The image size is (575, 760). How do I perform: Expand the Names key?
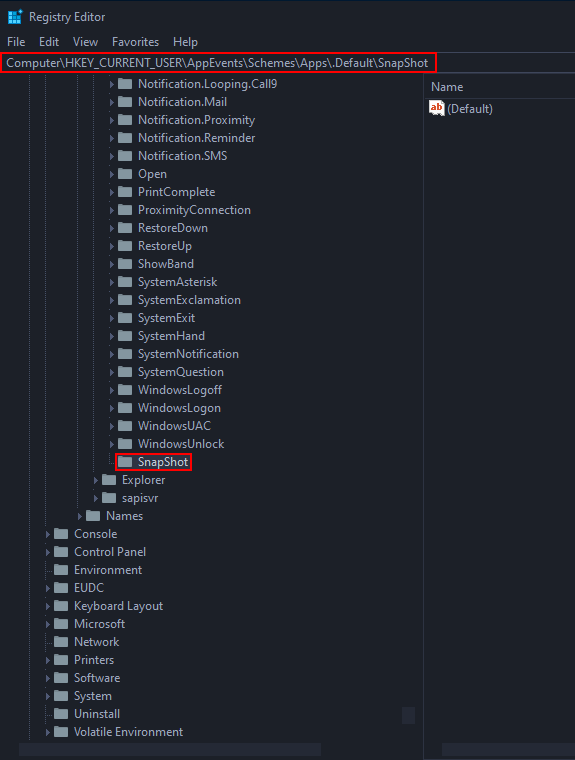80,516
